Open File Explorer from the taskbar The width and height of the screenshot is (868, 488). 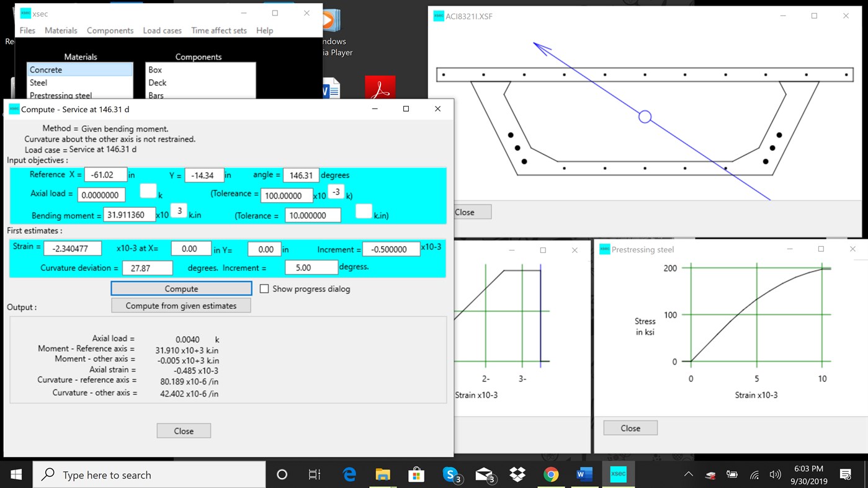click(382, 474)
